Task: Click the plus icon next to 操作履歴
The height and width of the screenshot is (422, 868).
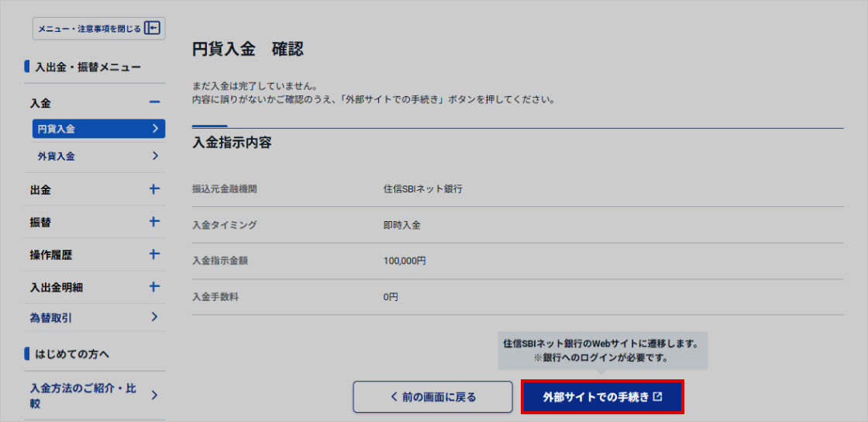Action: coord(154,254)
